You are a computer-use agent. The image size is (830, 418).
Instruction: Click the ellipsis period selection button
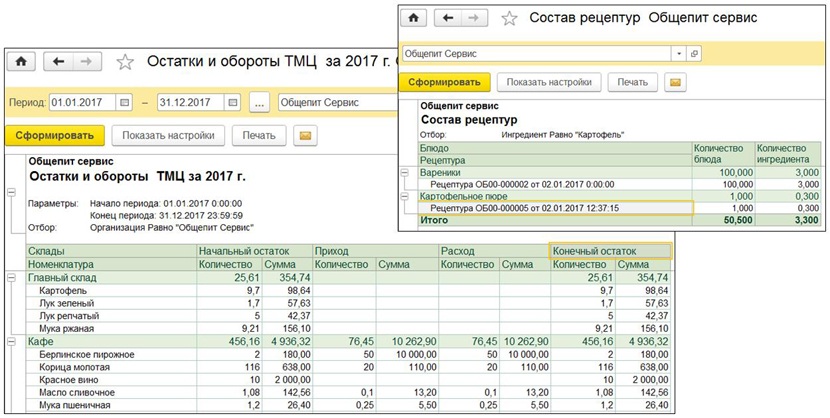click(259, 102)
